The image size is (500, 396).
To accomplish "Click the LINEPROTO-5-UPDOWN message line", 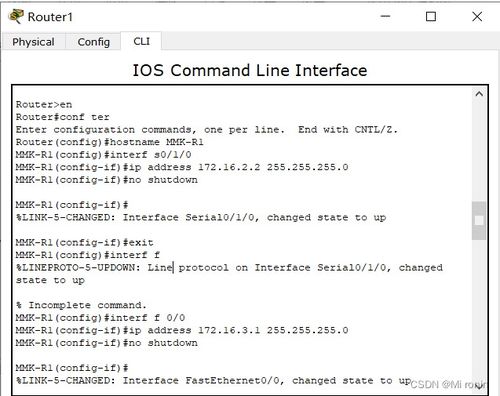I will point(229,268).
